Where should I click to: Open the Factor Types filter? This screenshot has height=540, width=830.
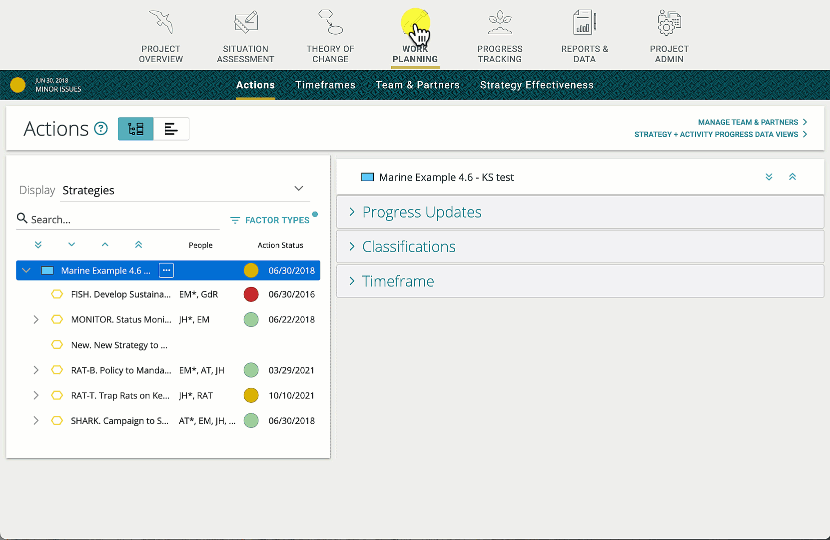pyautogui.click(x=270, y=220)
